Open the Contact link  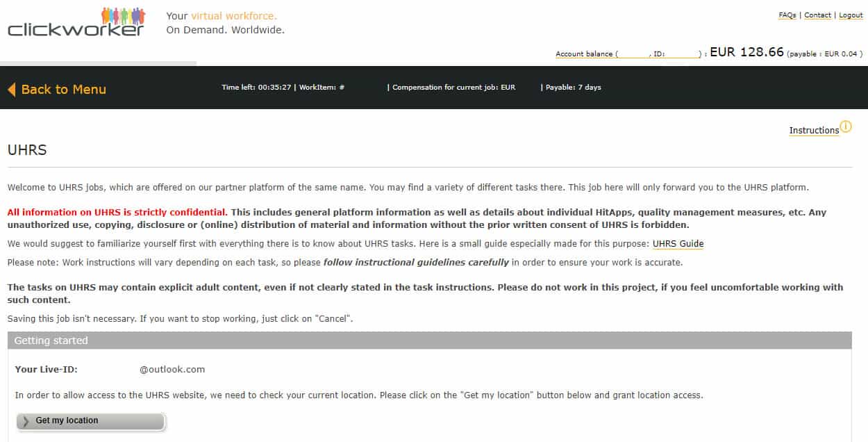point(817,15)
